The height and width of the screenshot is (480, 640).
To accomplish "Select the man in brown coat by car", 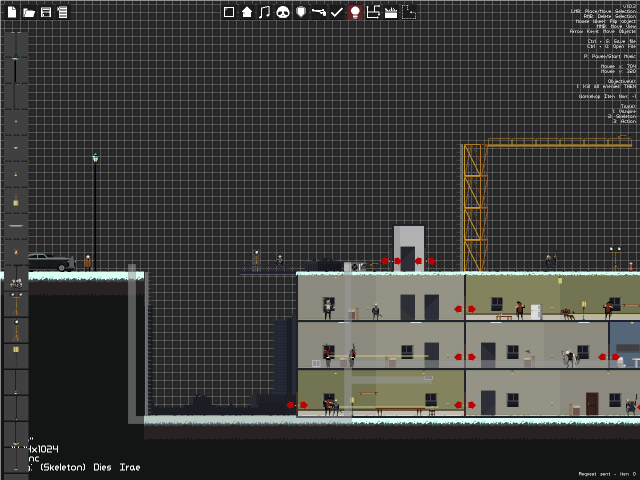I will (x=88, y=263).
